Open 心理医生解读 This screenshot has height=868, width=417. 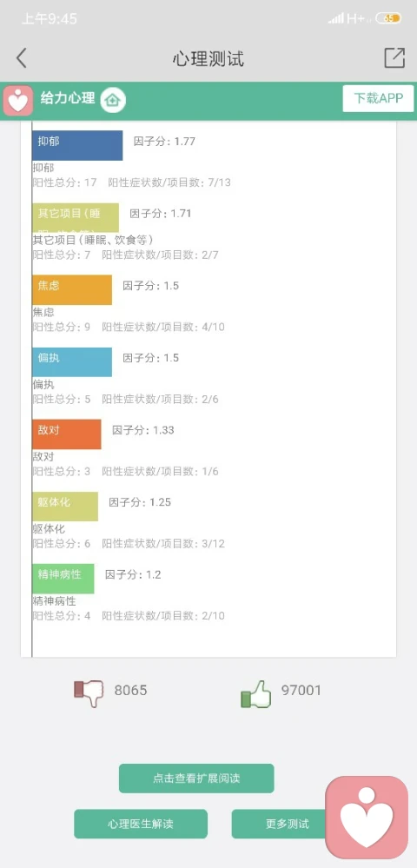click(141, 824)
